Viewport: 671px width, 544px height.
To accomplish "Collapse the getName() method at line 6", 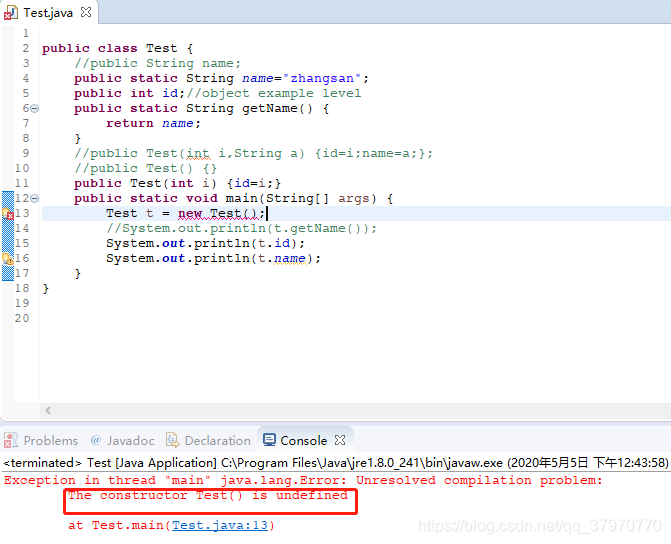I will (x=35, y=108).
